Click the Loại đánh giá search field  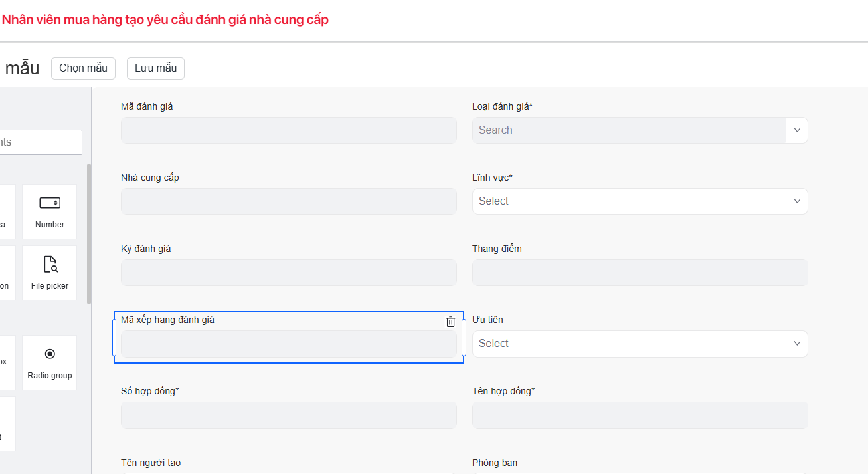coord(628,130)
